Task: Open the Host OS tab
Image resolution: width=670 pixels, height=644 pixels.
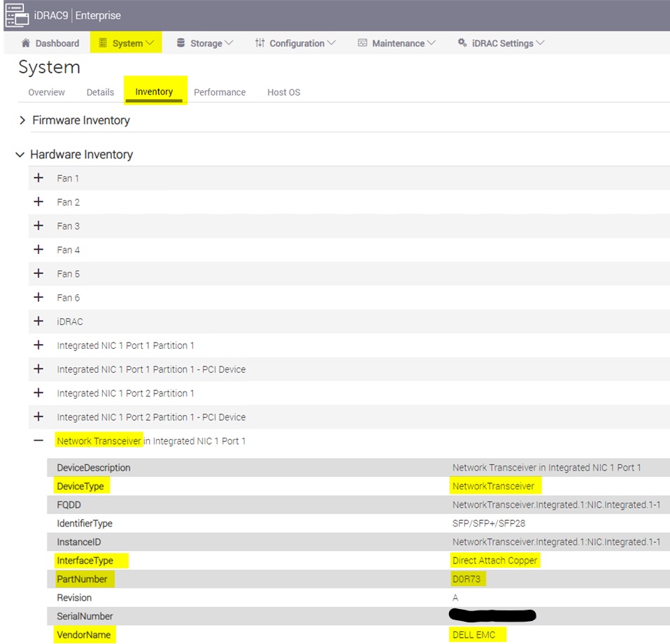Action: [283, 92]
